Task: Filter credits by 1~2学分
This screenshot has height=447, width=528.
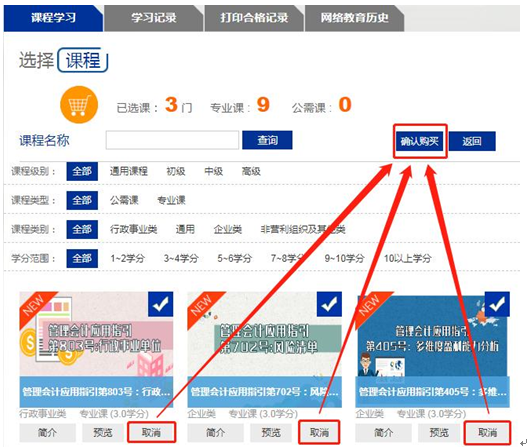Action: [x=128, y=258]
